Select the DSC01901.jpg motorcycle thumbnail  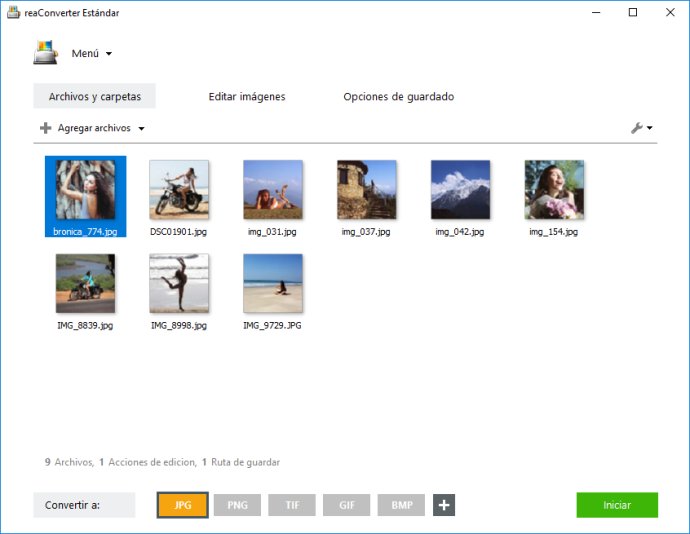coord(179,189)
